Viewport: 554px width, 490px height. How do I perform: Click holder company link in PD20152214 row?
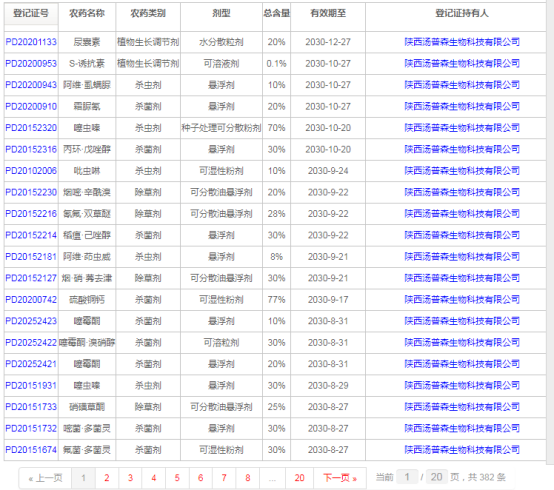(x=462, y=235)
